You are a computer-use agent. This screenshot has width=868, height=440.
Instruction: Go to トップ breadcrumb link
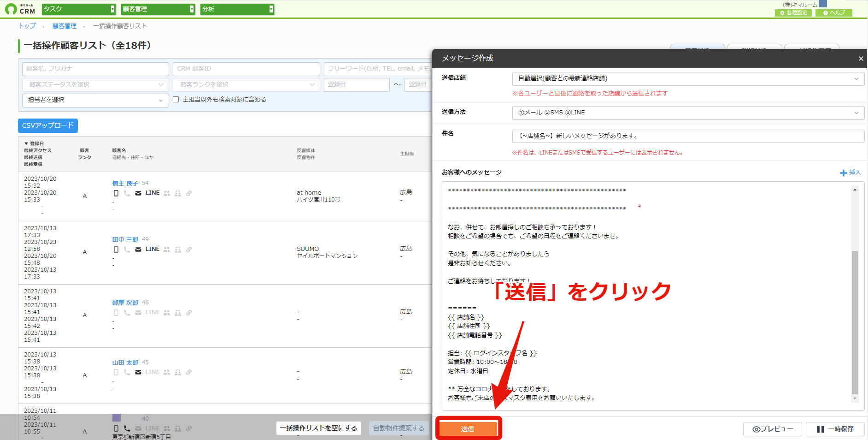[27, 26]
